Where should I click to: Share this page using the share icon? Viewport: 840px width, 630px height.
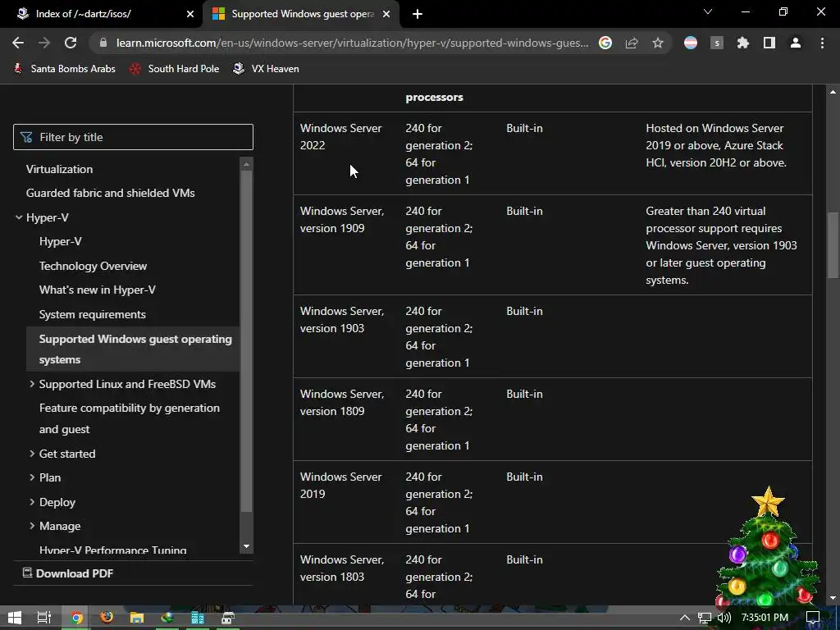coord(632,43)
